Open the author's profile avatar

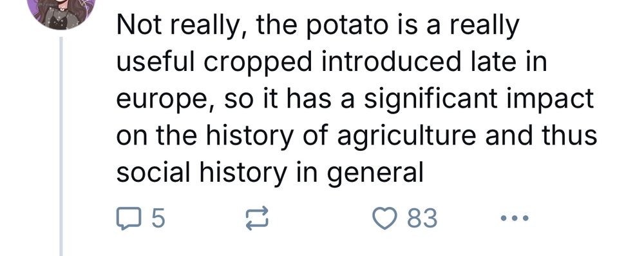pyautogui.click(x=62, y=9)
